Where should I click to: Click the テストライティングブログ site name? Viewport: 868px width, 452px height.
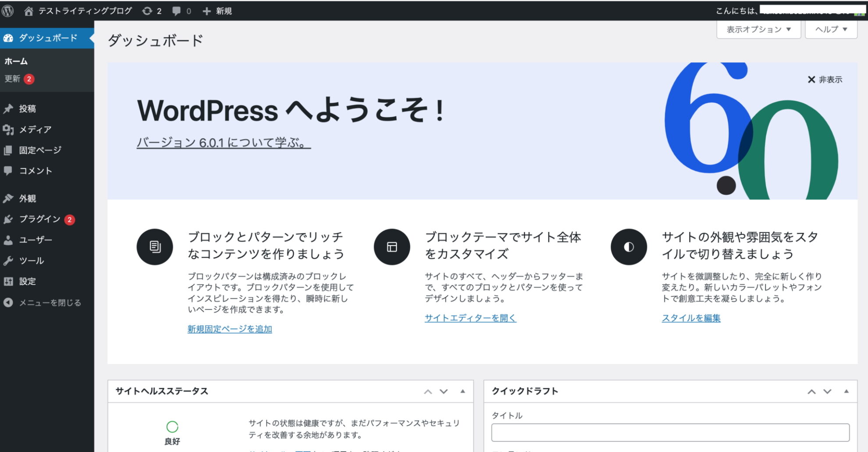[85, 11]
